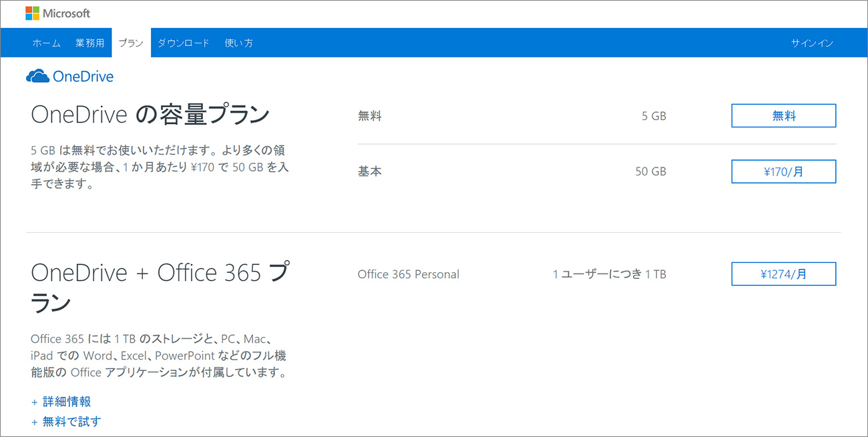Select the ¥170/月 basic plan button

784,171
